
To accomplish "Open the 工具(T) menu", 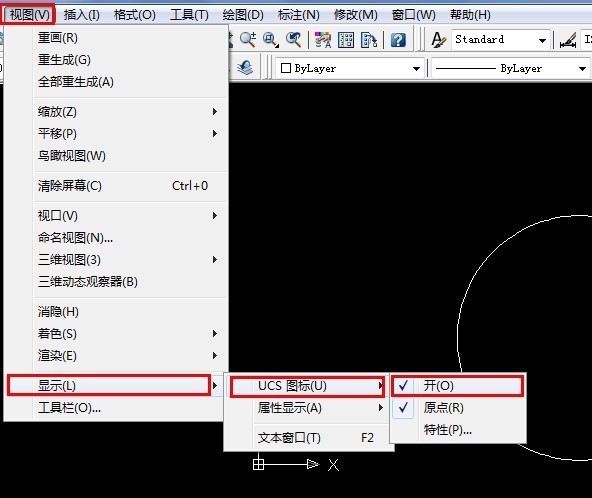I will coord(189,15).
